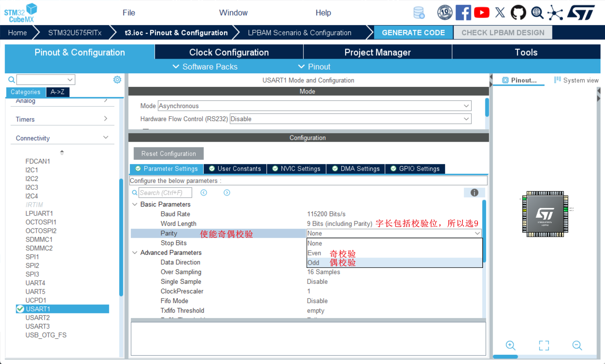Select FDCAN1 in peripheral list

[38, 161]
